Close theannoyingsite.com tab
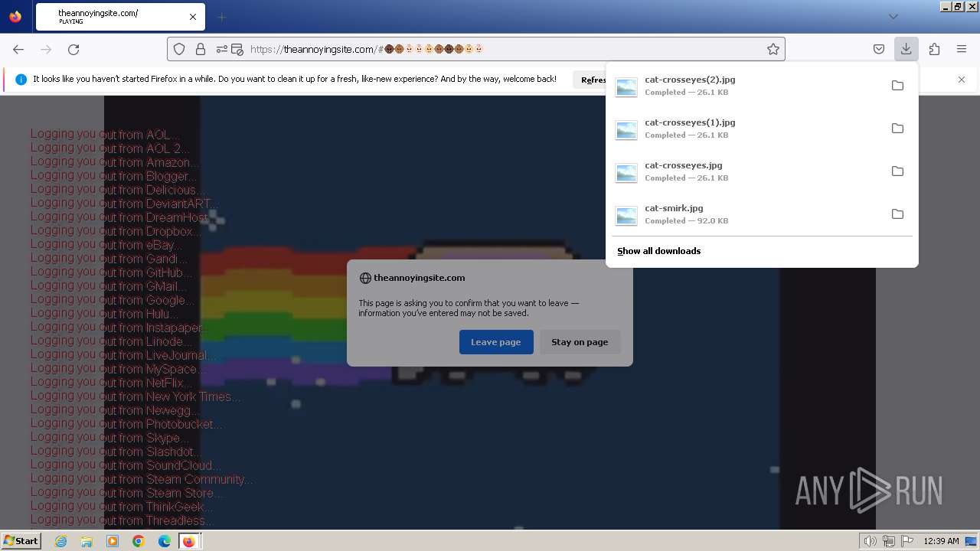 tap(193, 17)
